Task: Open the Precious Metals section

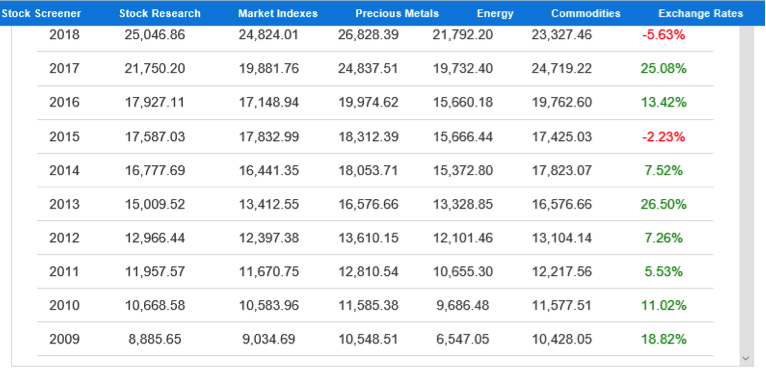Action: click(x=397, y=13)
